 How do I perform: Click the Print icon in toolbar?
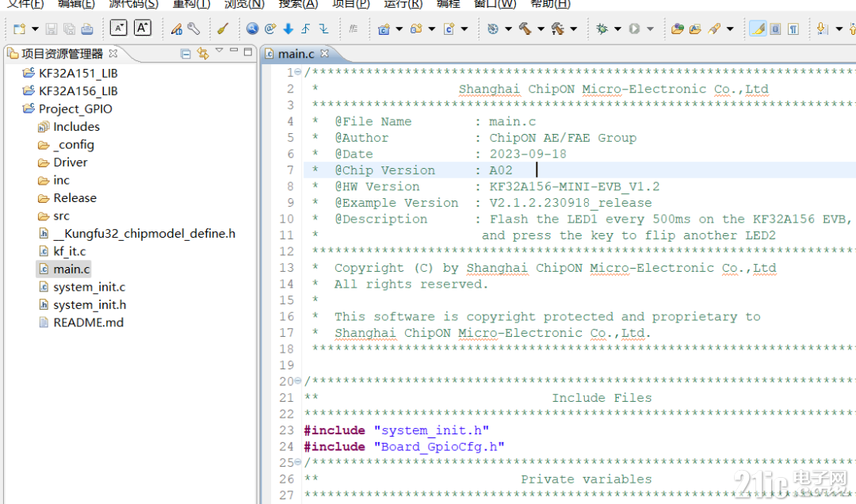[87, 29]
